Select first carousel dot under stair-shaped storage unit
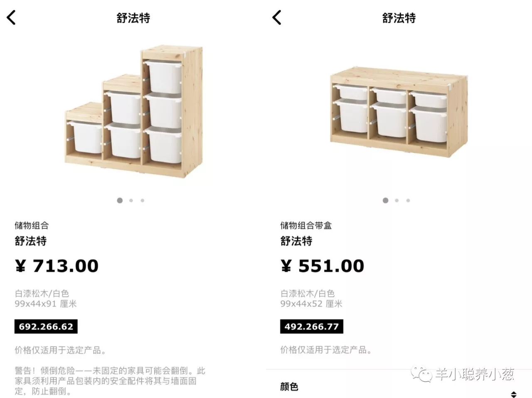The height and width of the screenshot is (398, 532). (120, 200)
